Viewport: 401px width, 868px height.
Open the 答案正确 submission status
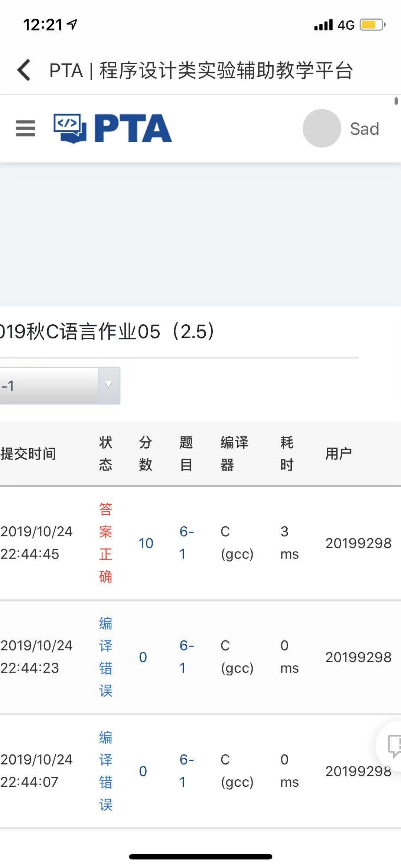[105, 543]
